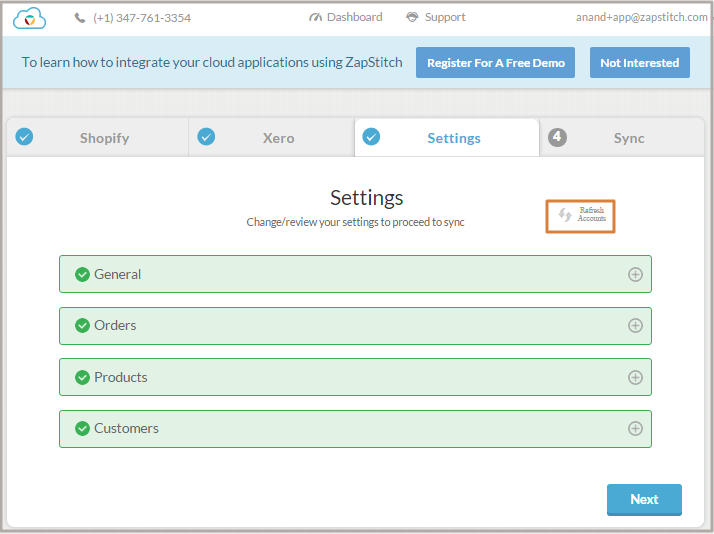Open the Products settings panel title
The height and width of the screenshot is (534, 714).
(121, 377)
